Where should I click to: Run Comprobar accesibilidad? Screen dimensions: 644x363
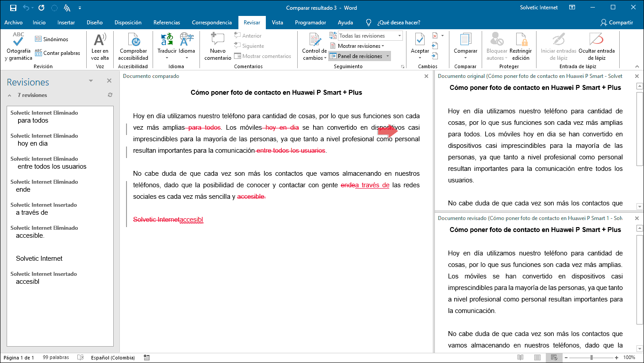click(133, 46)
